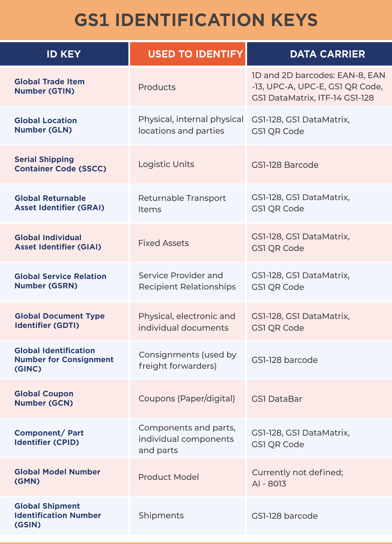The width and height of the screenshot is (392, 544).
Task: Click Global Document Type Identifier (GDTI)
Action: point(59,321)
